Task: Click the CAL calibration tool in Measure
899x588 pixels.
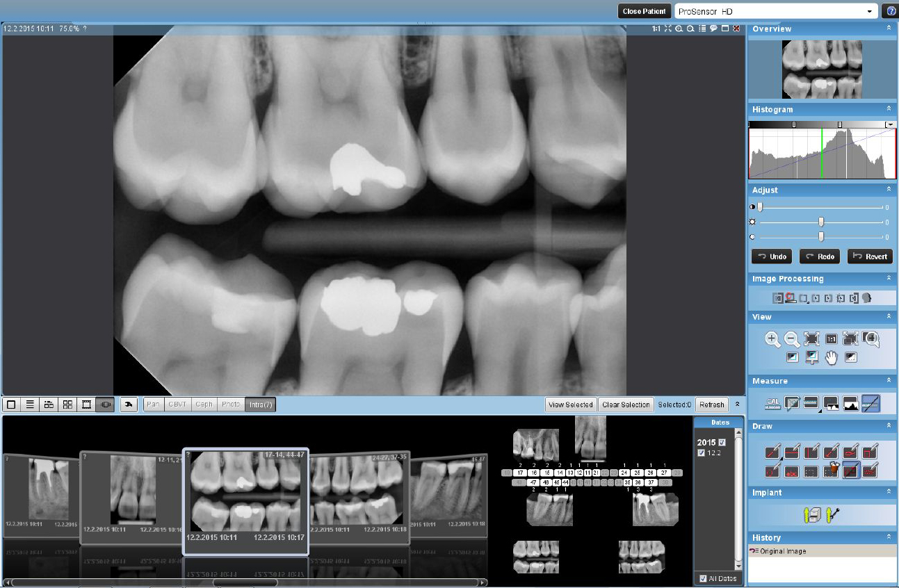Action: (772, 403)
